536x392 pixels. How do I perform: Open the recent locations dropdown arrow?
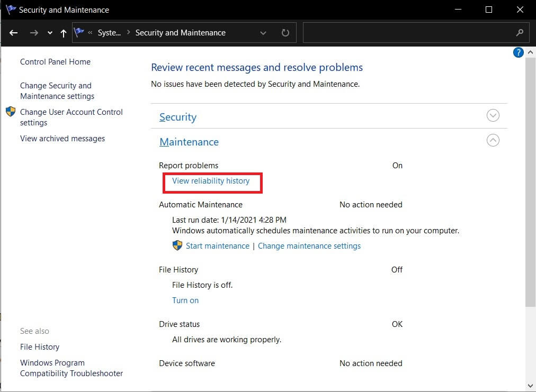(50, 33)
